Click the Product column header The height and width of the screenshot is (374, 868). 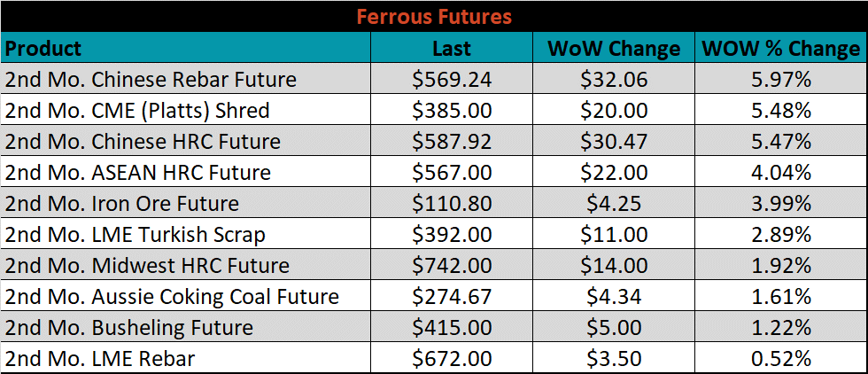click(186, 48)
